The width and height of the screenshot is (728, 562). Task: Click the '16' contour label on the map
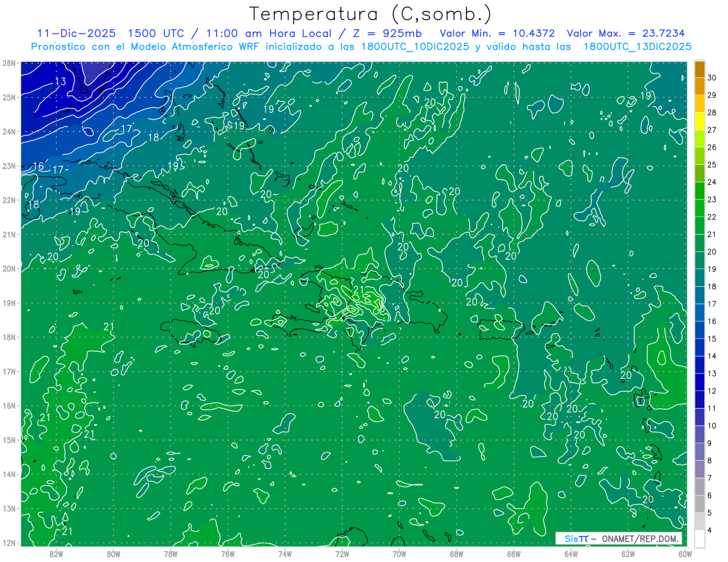coord(38,166)
